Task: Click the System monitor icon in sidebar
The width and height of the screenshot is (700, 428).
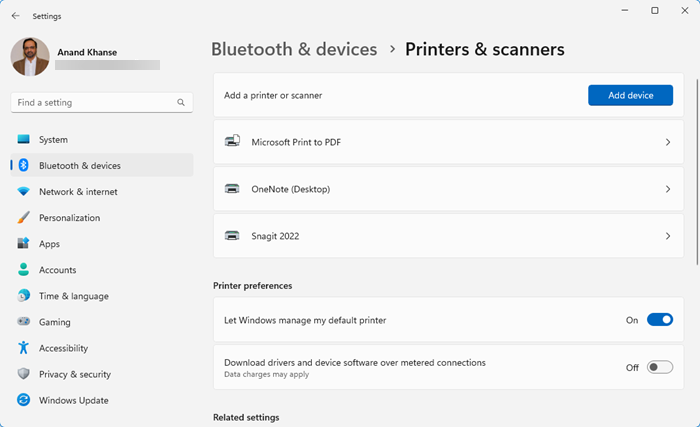Action: tap(23, 140)
